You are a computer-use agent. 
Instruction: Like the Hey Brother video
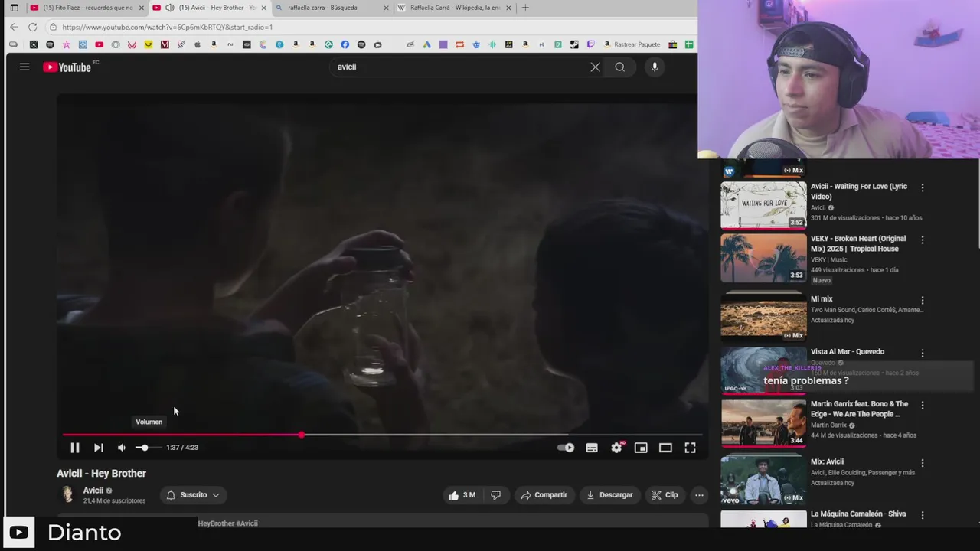tap(462, 495)
